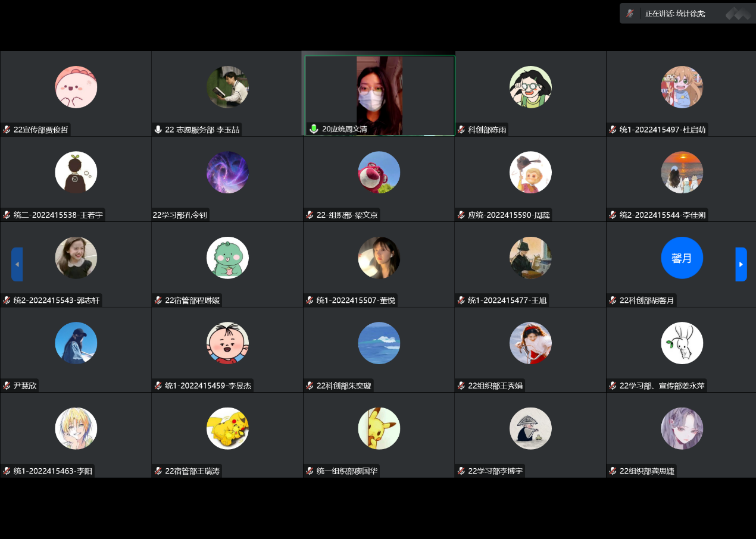This screenshot has height=539, width=756.
Task: Click the blue 馨月 avatar circle
Action: pos(682,258)
